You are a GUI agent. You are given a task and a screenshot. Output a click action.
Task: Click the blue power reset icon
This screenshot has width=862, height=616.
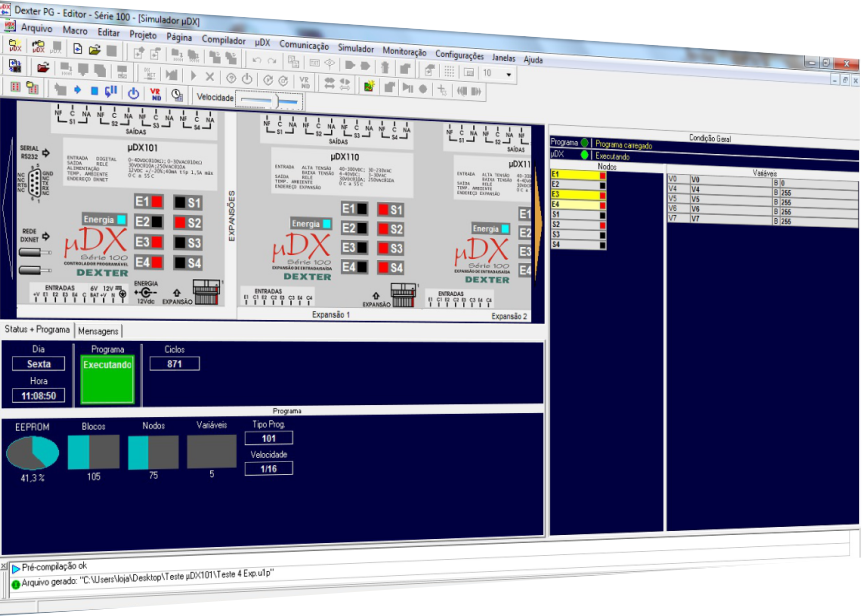pos(134,93)
